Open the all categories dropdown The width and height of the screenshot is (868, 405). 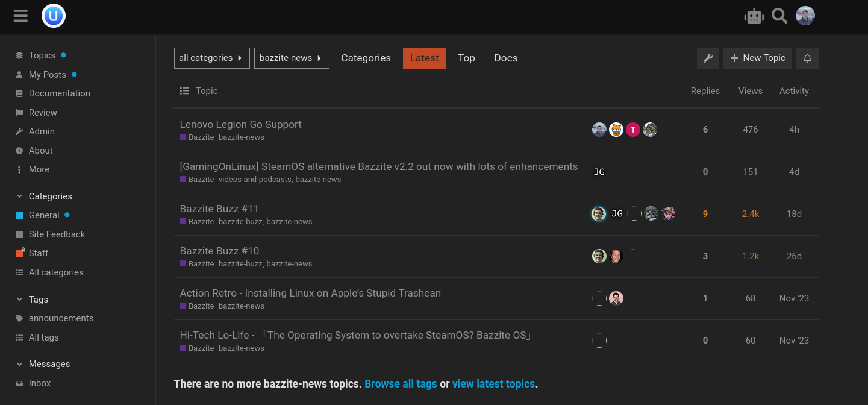tap(211, 58)
